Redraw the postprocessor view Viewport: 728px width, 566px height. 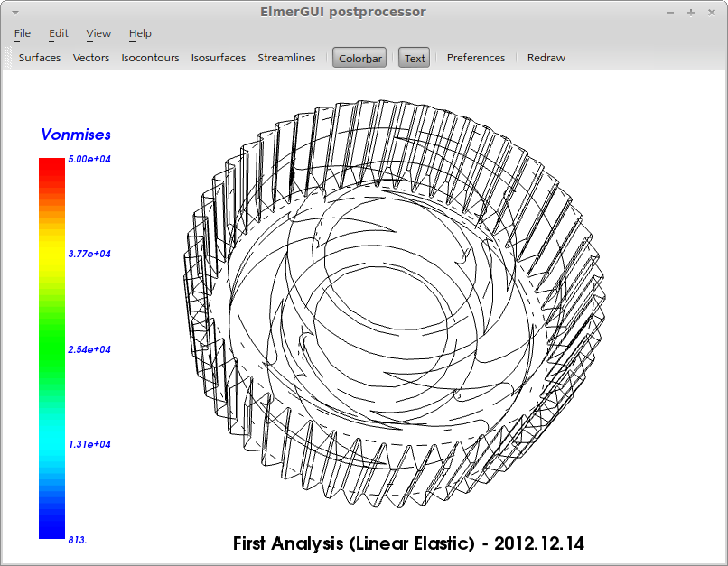[546, 58]
